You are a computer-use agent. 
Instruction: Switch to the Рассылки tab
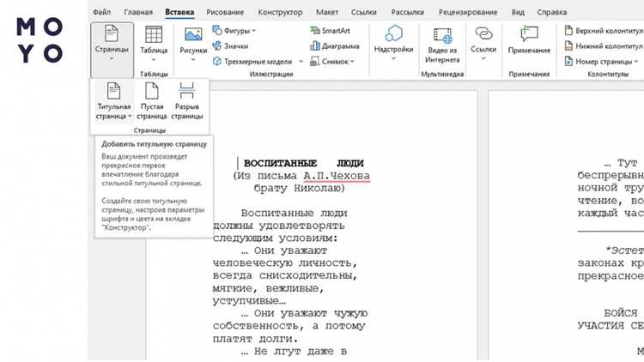[408, 12]
